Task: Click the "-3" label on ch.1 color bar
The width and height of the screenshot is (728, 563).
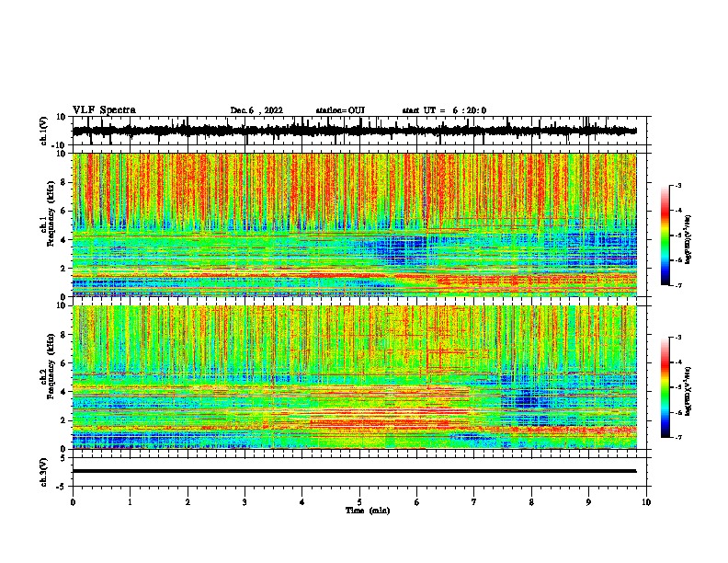Action: (x=677, y=185)
